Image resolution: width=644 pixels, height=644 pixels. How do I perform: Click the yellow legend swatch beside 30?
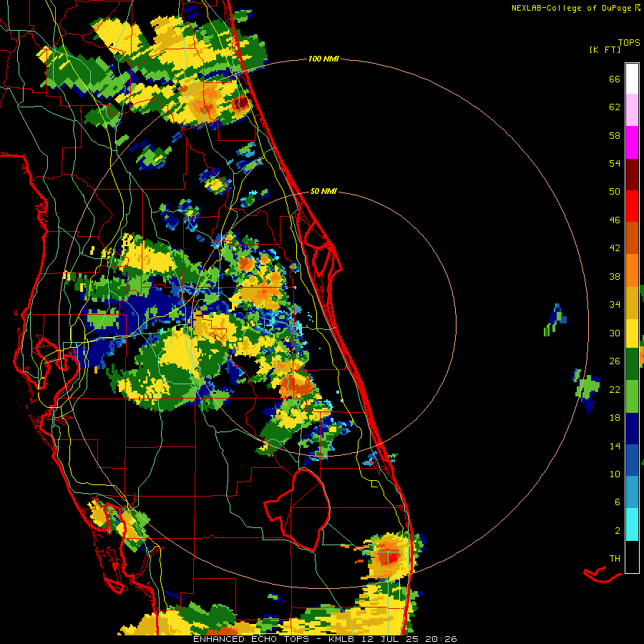[632, 333]
